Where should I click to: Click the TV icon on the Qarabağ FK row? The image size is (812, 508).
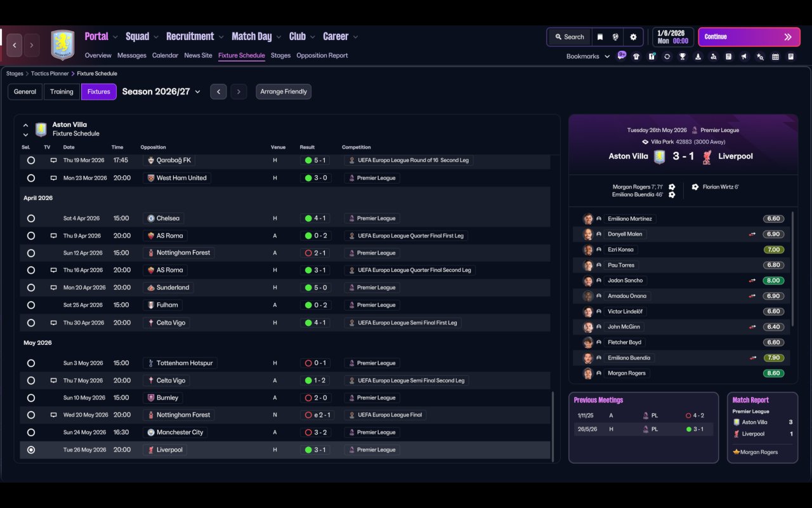tap(54, 161)
